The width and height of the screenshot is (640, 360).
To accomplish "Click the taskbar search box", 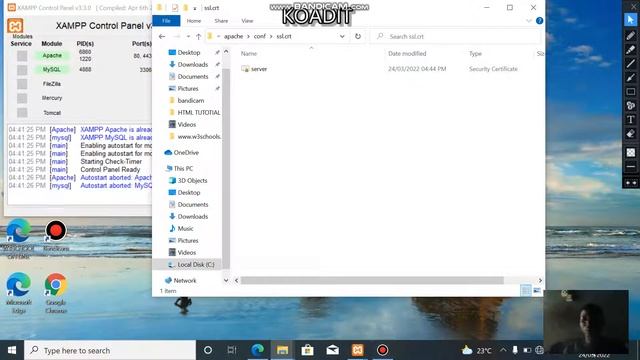I will (110, 350).
